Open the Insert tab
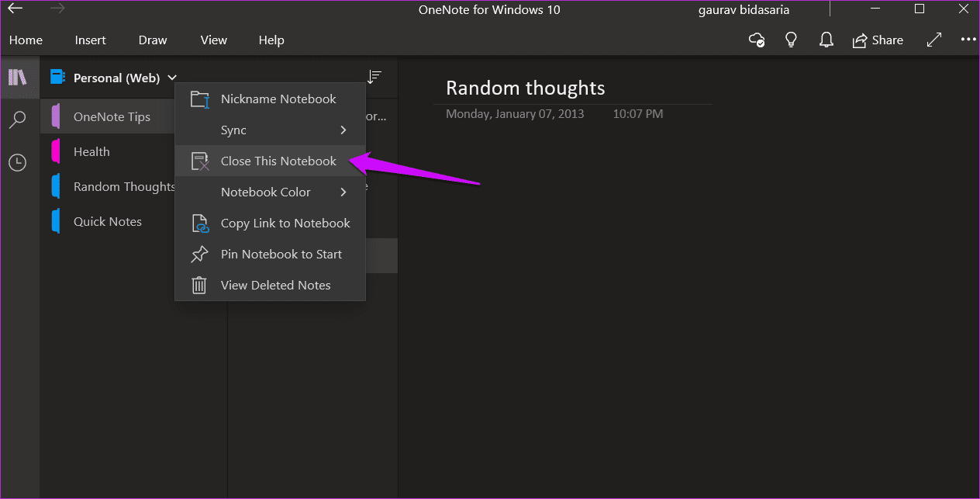 pos(91,40)
